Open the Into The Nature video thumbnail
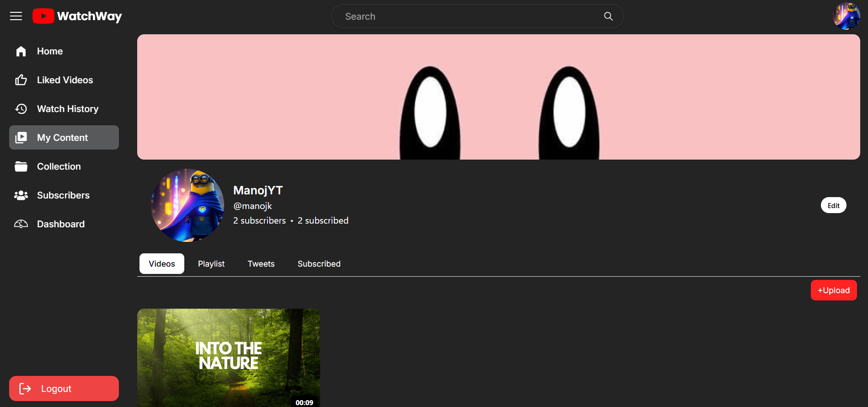This screenshot has height=407, width=868. click(x=229, y=357)
